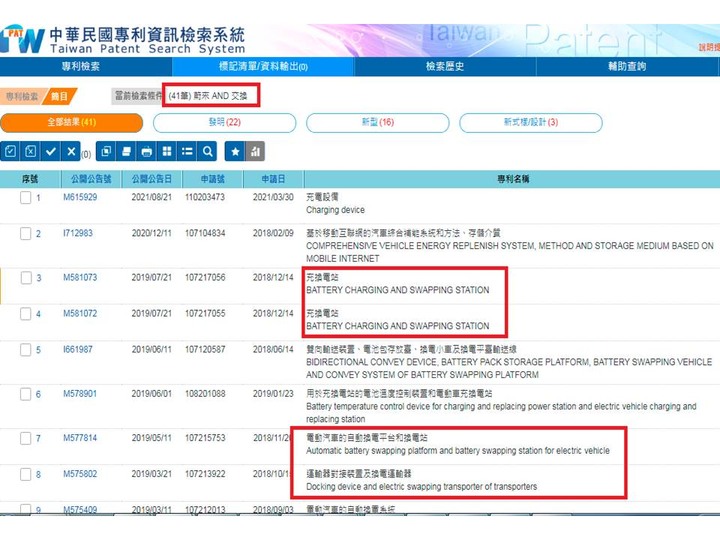Screen dimensions: 720x540
Task: Open the 檢索歷史 tab
Action: [444, 67]
